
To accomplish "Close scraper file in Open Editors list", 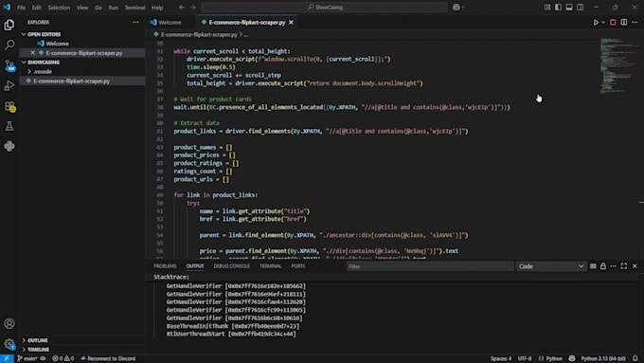I will click(33, 53).
